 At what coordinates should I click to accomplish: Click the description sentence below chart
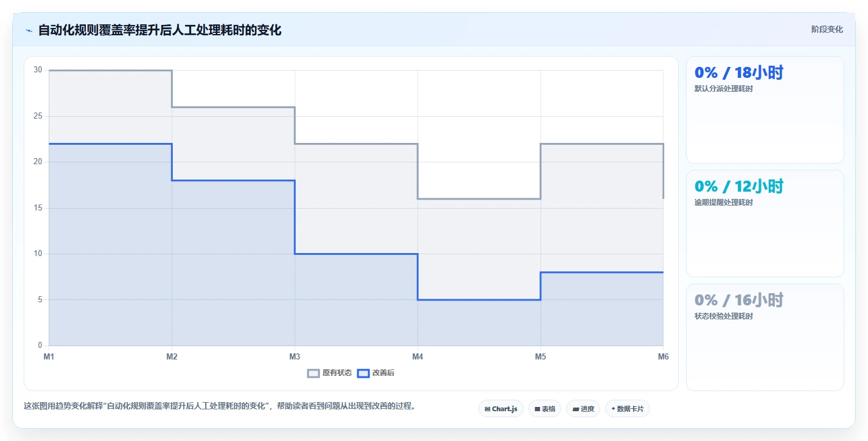[x=220, y=406]
